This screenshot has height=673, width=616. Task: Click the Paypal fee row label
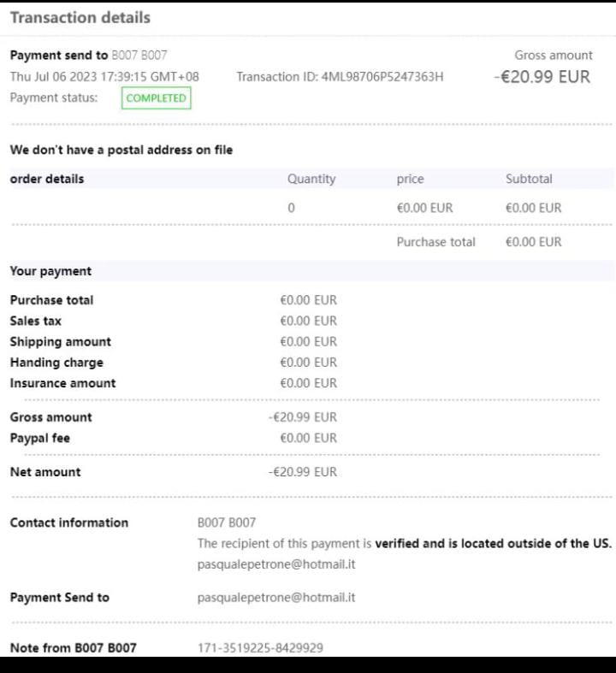(40, 438)
